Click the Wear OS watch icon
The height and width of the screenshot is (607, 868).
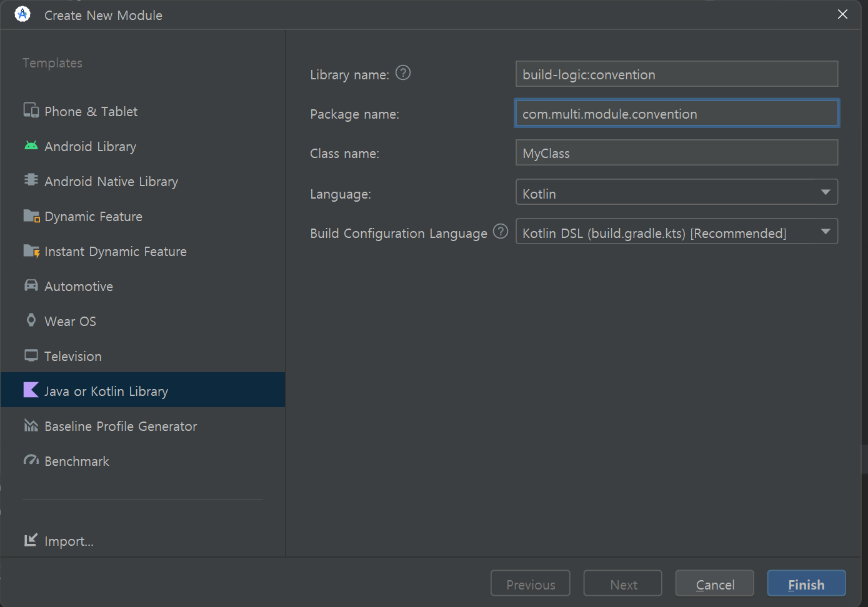click(31, 320)
